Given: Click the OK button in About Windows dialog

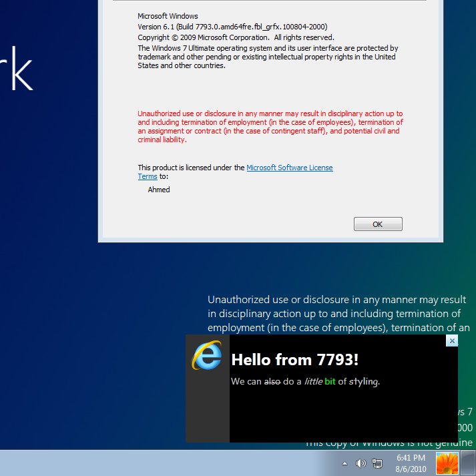Looking at the screenshot, I should [378, 224].
